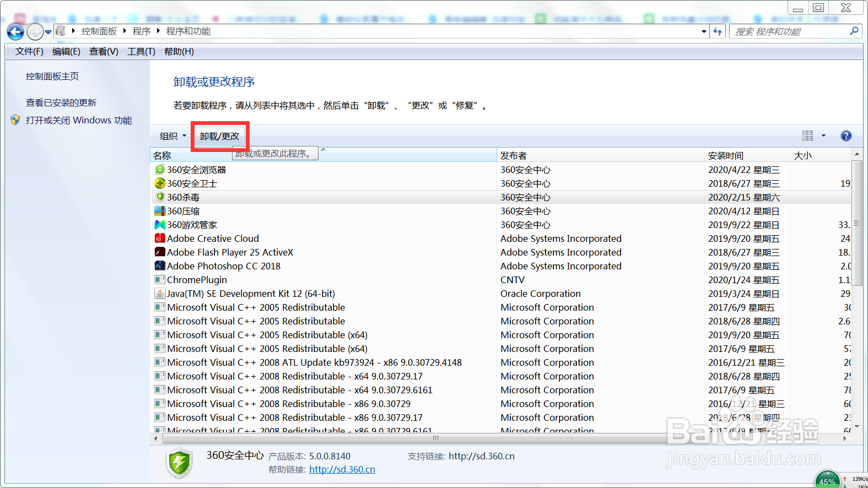Expand address bar history dropdown
Screen dimensions: 868x488
click(x=704, y=31)
